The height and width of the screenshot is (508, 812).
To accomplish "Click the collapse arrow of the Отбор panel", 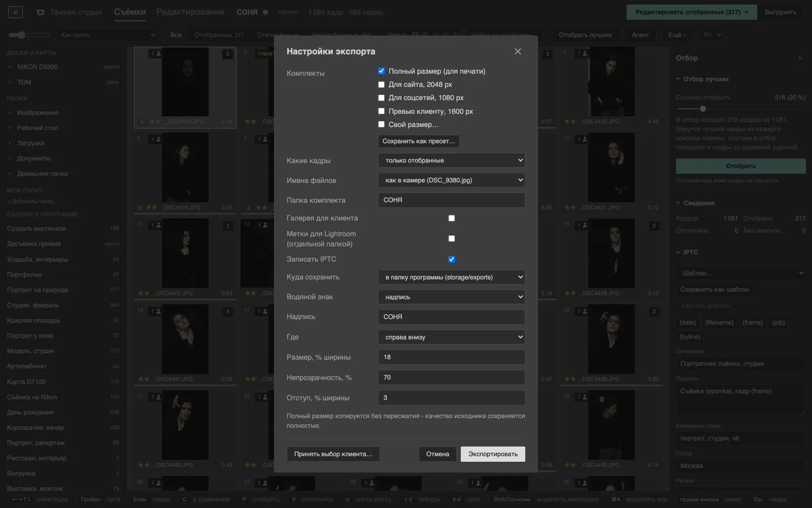I will pos(800,58).
